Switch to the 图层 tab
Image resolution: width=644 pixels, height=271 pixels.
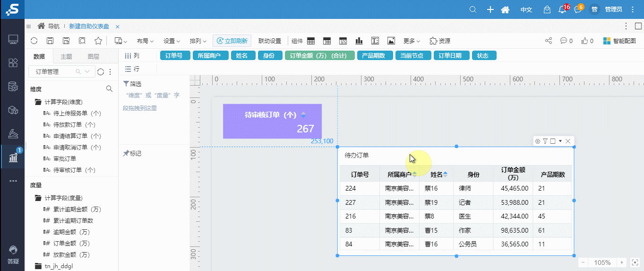(94, 56)
